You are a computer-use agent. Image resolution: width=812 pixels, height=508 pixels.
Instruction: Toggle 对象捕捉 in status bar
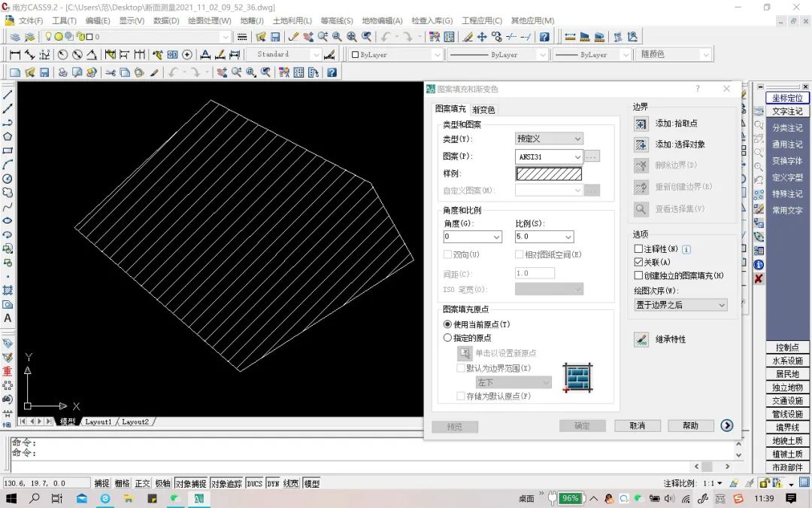[191, 483]
